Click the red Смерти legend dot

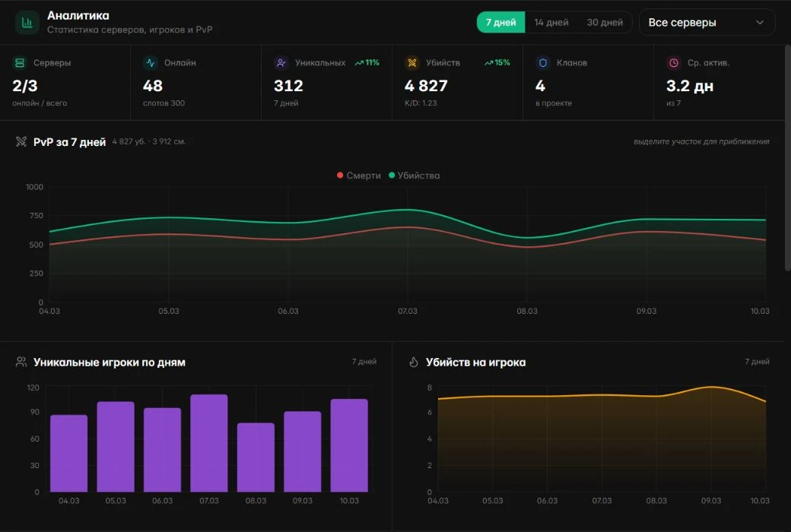click(x=340, y=175)
